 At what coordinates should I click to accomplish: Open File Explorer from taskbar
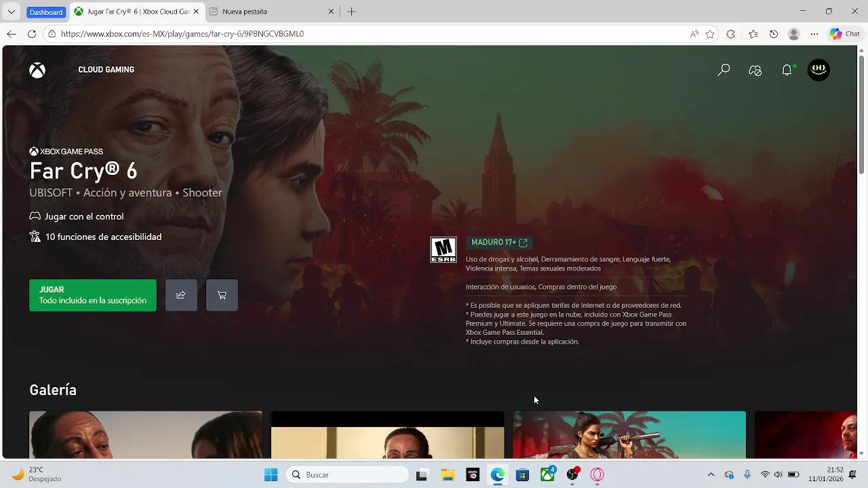click(448, 475)
